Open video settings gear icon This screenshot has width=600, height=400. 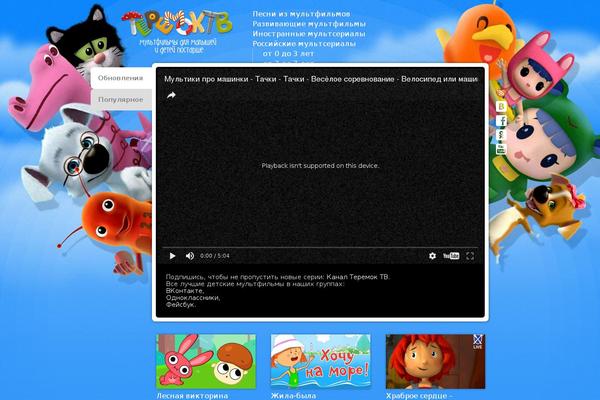(432, 256)
